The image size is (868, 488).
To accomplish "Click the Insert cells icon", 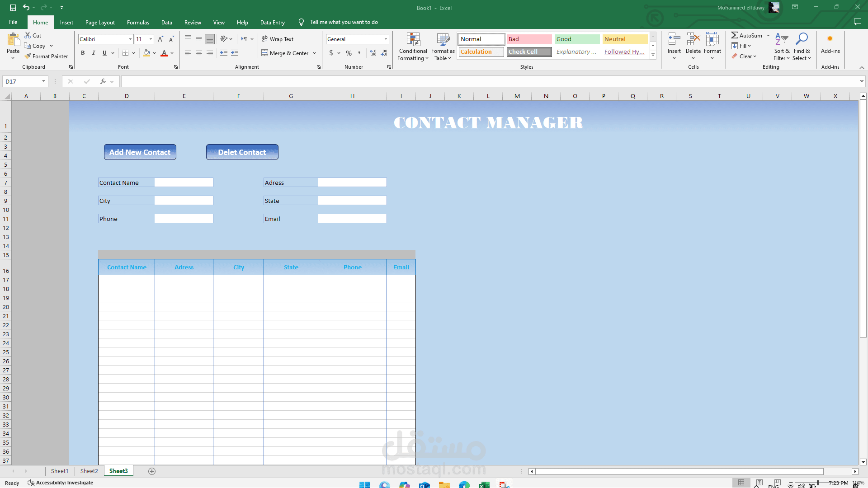I will 674,39.
